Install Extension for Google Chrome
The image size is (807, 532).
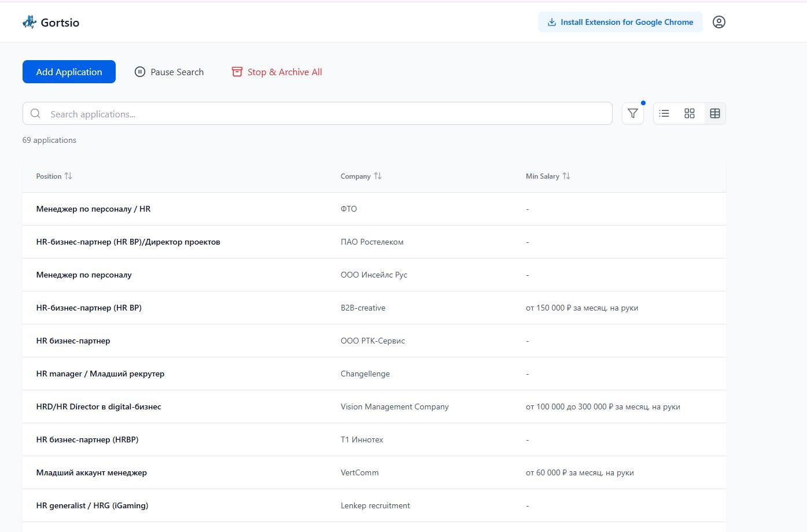(x=620, y=22)
